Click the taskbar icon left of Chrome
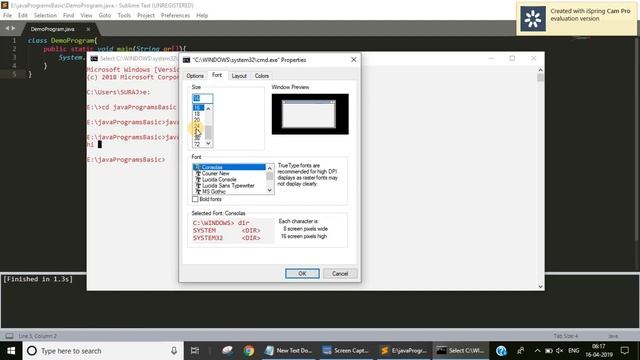 point(227,351)
